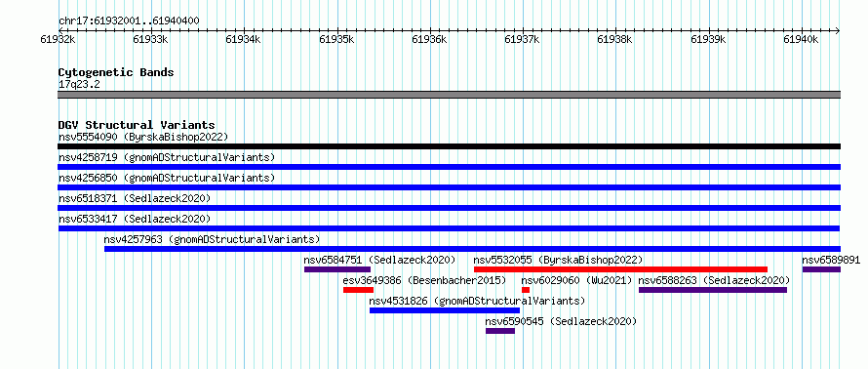This screenshot has height=369, width=868.
Task: Click the 61937k ruler tick label
Action: [523, 39]
